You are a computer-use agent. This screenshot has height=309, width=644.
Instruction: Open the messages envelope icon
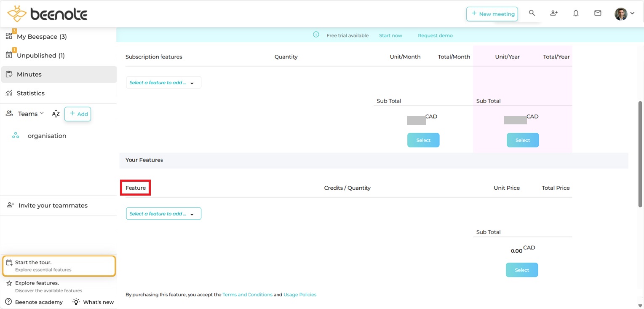pyautogui.click(x=598, y=13)
